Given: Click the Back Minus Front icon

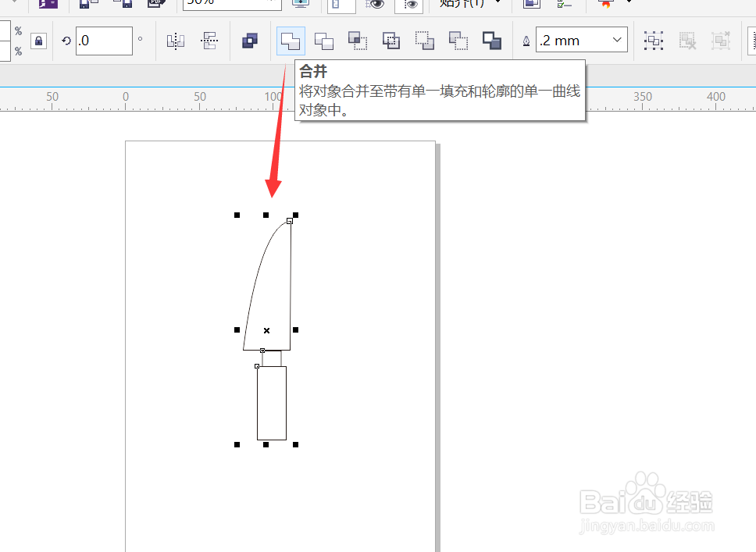Looking at the screenshot, I should (458, 41).
